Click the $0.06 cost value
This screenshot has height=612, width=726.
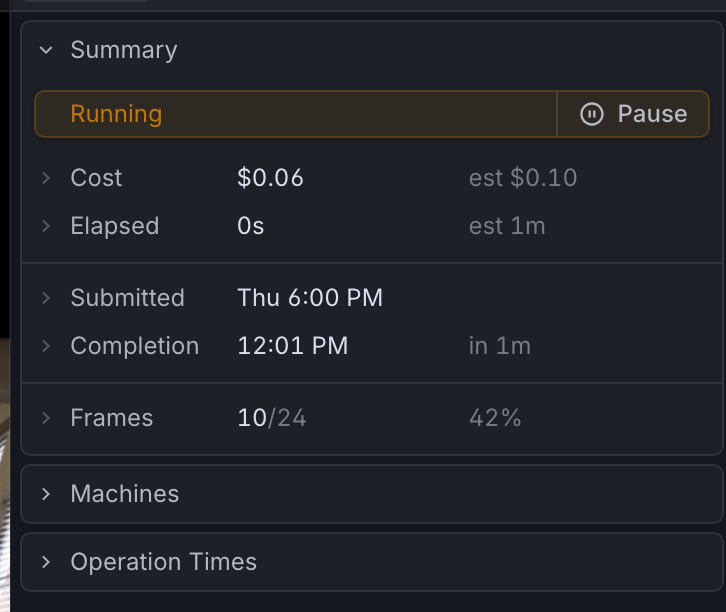(270, 178)
